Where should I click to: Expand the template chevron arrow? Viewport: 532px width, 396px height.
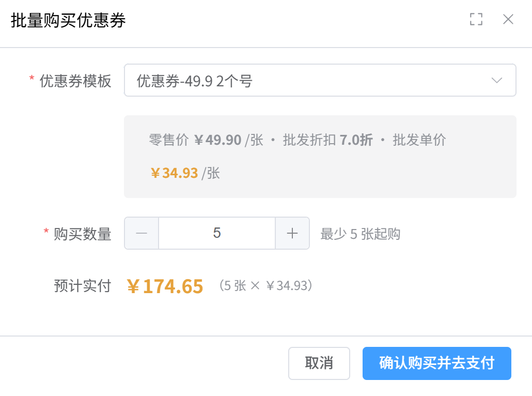(x=497, y=81)
